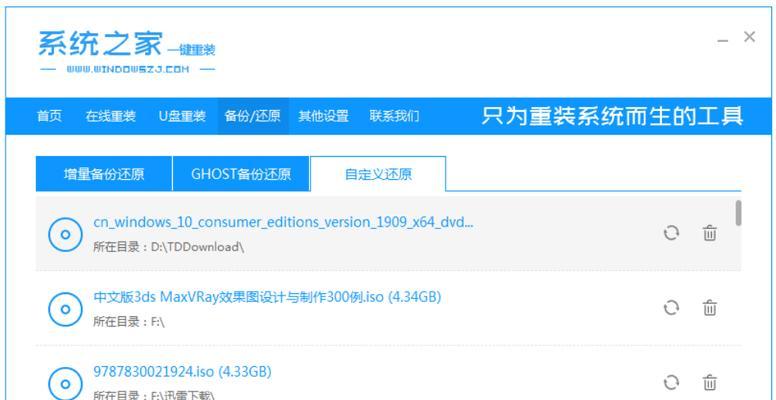Click the www.windowszj.com website text
776x400 pixels.
tap(128, 69)
